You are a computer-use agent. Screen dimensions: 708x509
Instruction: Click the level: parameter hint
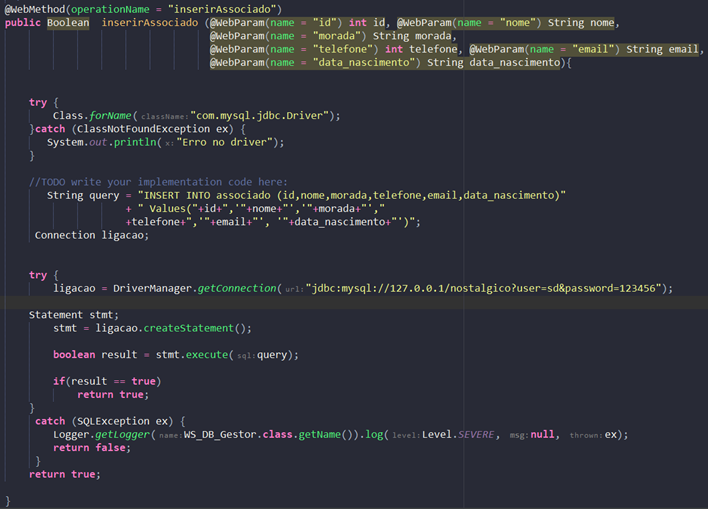click(405, 435)
